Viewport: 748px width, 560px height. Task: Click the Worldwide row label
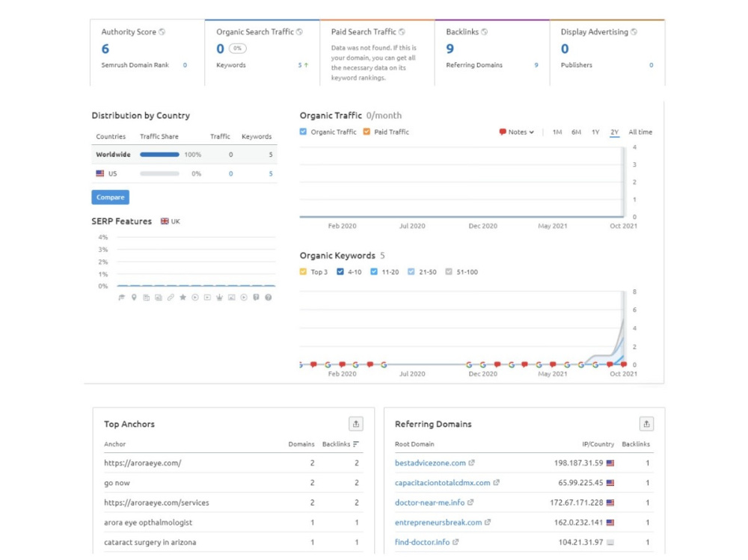point(113,155)
